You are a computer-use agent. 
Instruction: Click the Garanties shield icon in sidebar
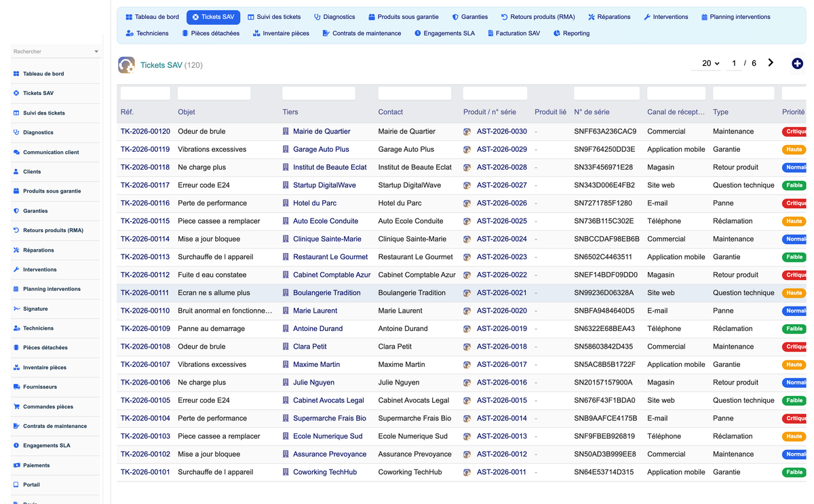pyautogui.click(x=16, y=211)
